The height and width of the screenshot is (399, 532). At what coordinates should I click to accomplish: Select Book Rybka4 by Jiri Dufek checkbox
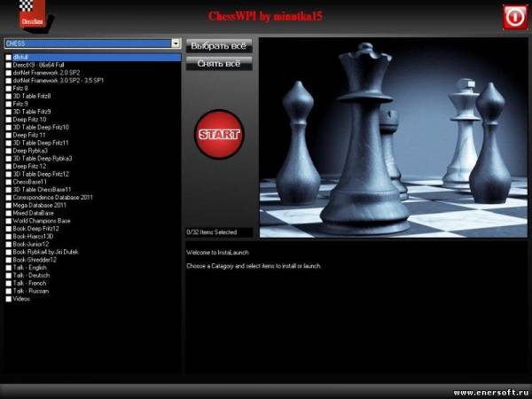pos(9,253)
